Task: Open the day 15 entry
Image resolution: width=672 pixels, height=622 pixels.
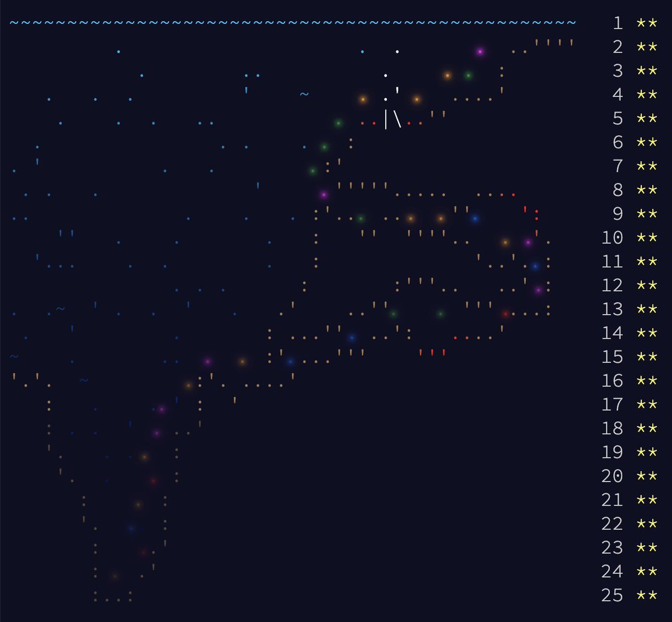Action: click(612, 357)
